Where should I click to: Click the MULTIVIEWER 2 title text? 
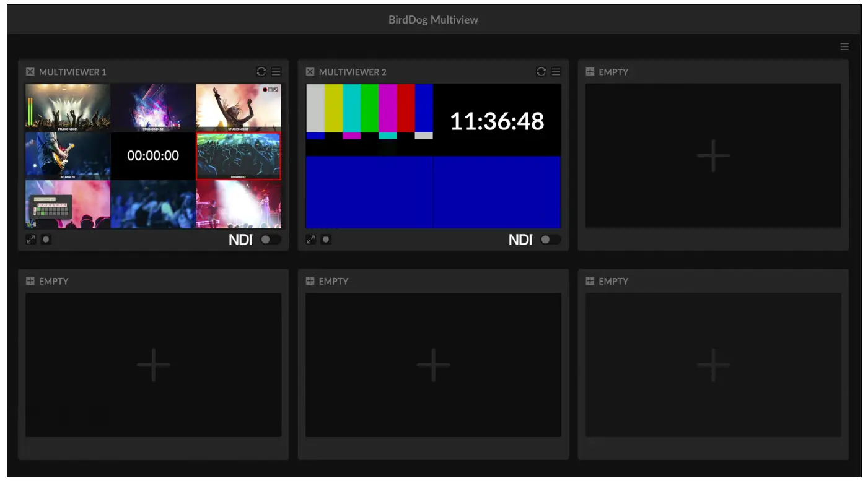click(353, 72)
